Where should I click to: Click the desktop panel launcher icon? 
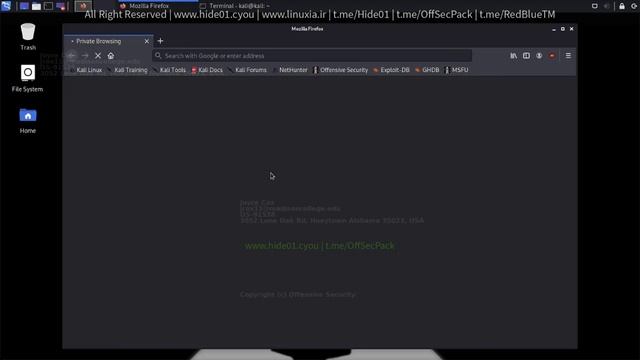pyautogui.click(x=24, y=6)
